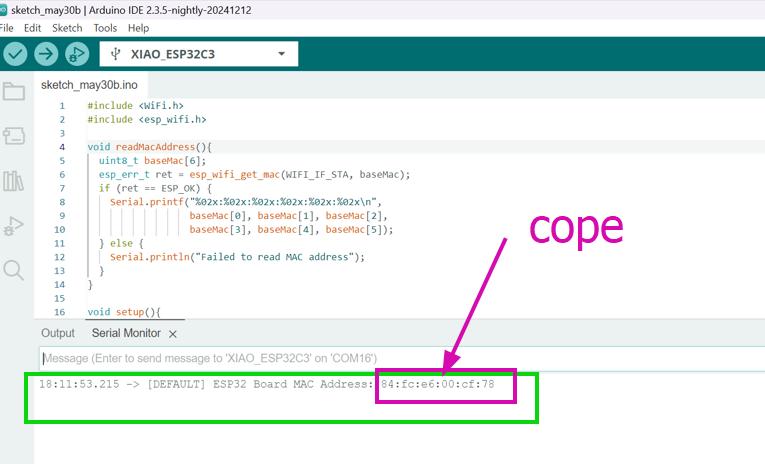This screenshot has width=765, height=464.
Task: Click 'Failed to read MAC address' string
Action: tap(274, 257)
